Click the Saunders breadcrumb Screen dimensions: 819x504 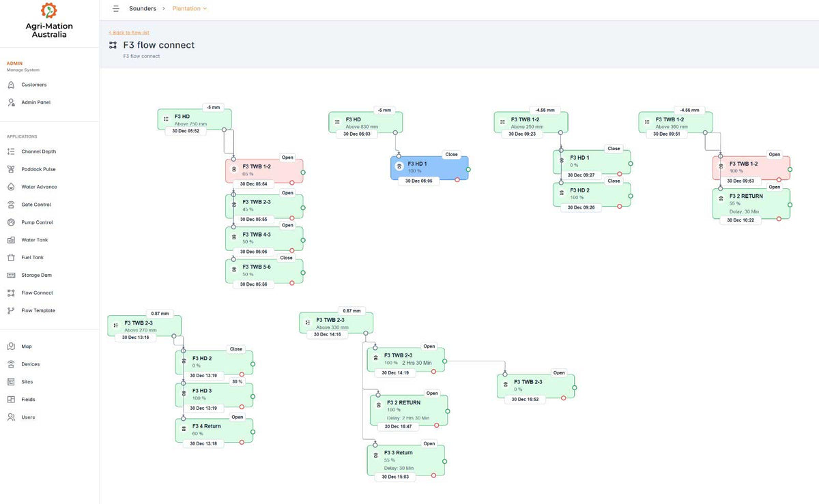pos(143,9)
